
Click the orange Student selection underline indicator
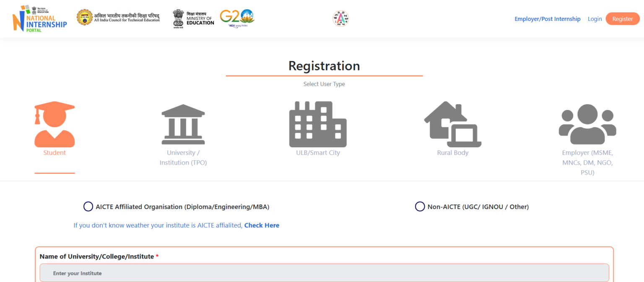(x=55, y=172)
